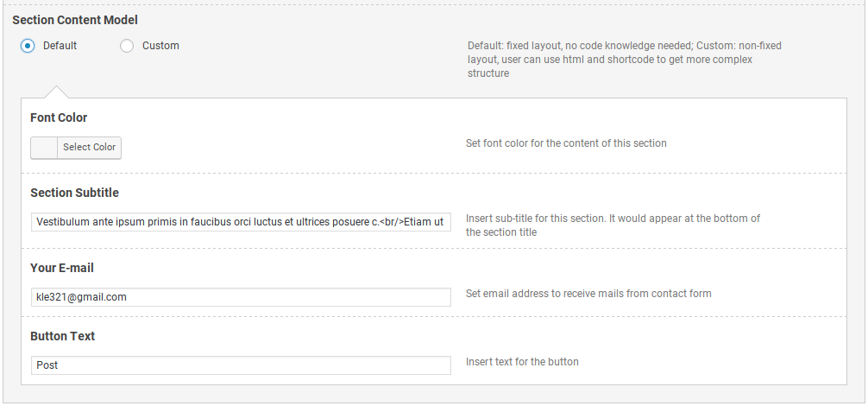Select the Default radio button circle
The image size is (868, 406).
(x=27, y=46)
